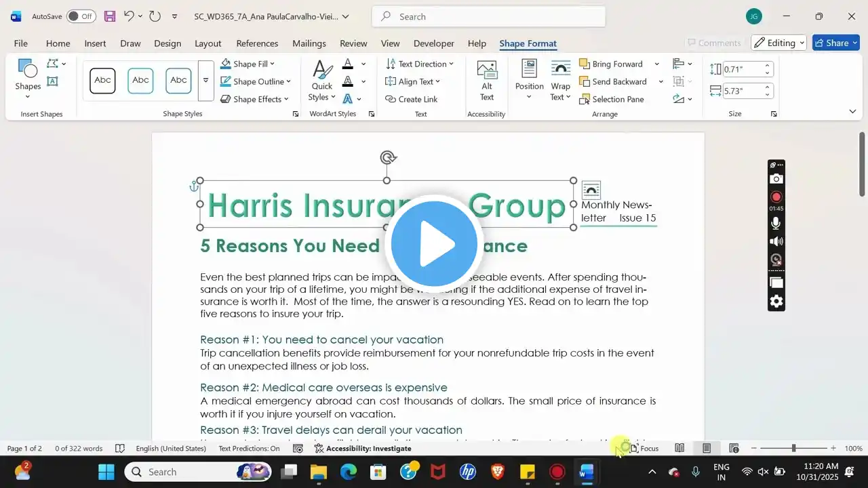Click the Undo arrow icon

pyautogui.click(x=129, y=16)
